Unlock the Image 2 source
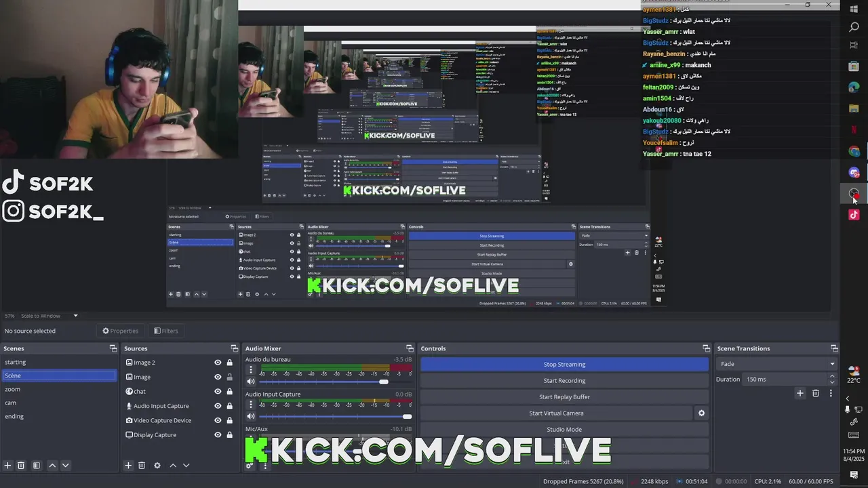The image size is (868, 488). coord(229,363)
